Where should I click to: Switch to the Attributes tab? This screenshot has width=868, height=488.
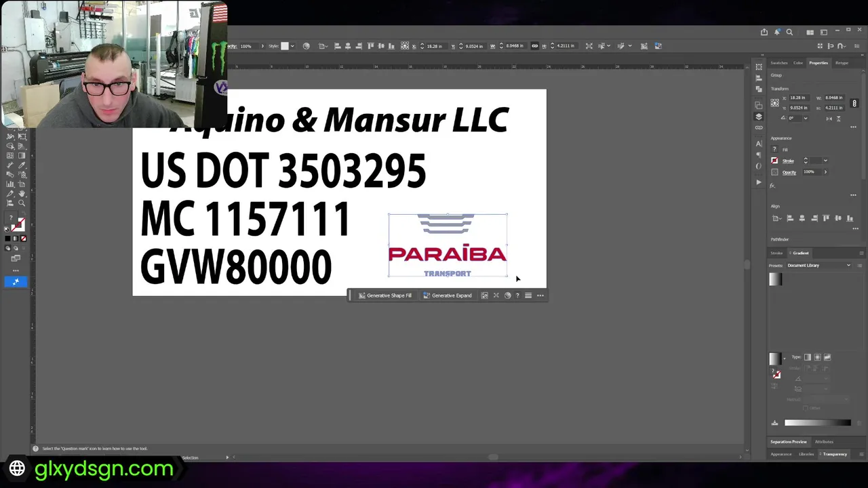pos(824,442)
